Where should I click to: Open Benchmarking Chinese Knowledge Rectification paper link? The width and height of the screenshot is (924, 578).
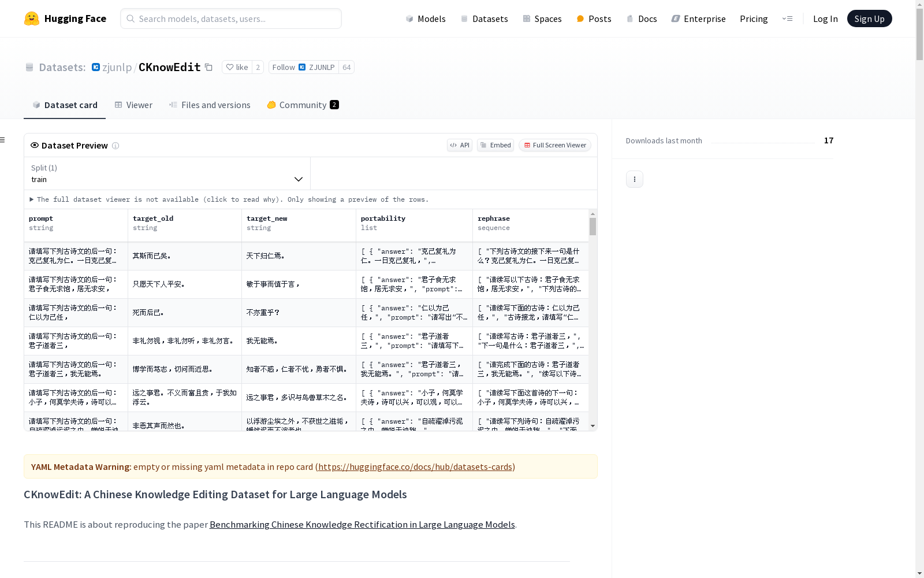pyautogui.click(x=362, y=524)
